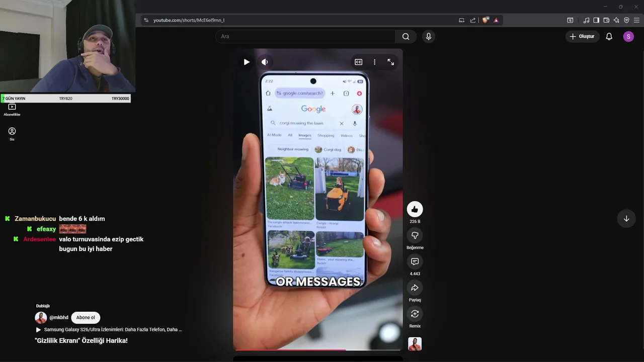The image size is (644, 362).
Task: Click the "Gizlilik Ekranı" Özelliği Harika! title
Action: click(x=81, y=341)
